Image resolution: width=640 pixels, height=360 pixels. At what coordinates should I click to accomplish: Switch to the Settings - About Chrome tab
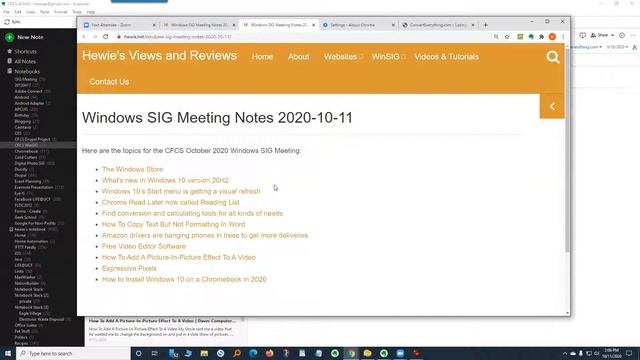coord(358,25)
